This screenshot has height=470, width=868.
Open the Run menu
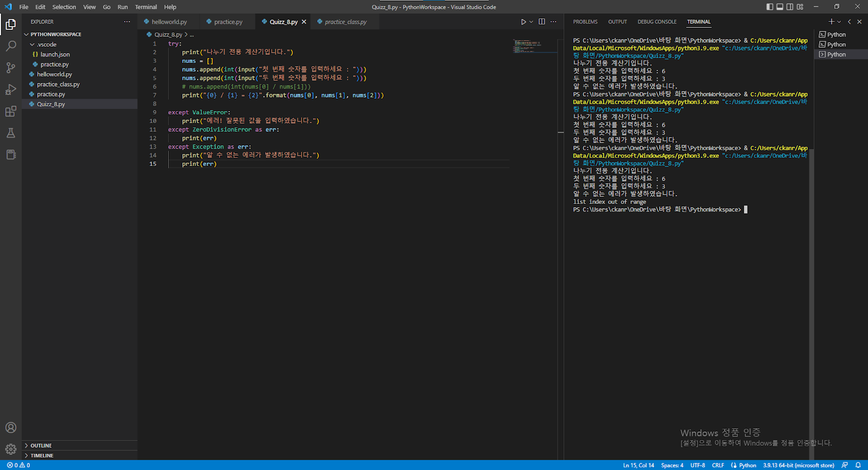click(x=123, y=7)
